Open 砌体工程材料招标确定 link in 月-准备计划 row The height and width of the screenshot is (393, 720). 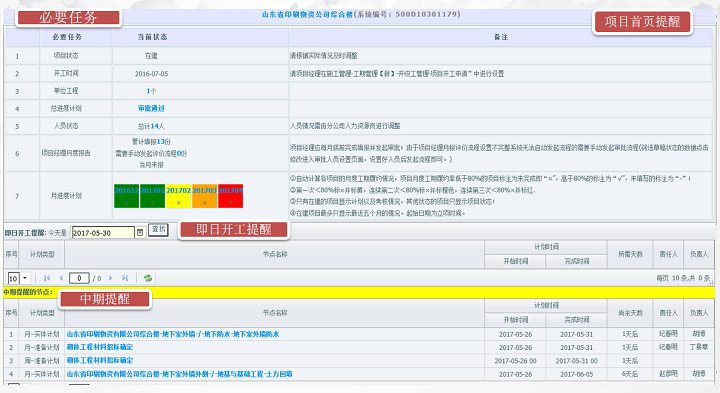click(100, 347)
